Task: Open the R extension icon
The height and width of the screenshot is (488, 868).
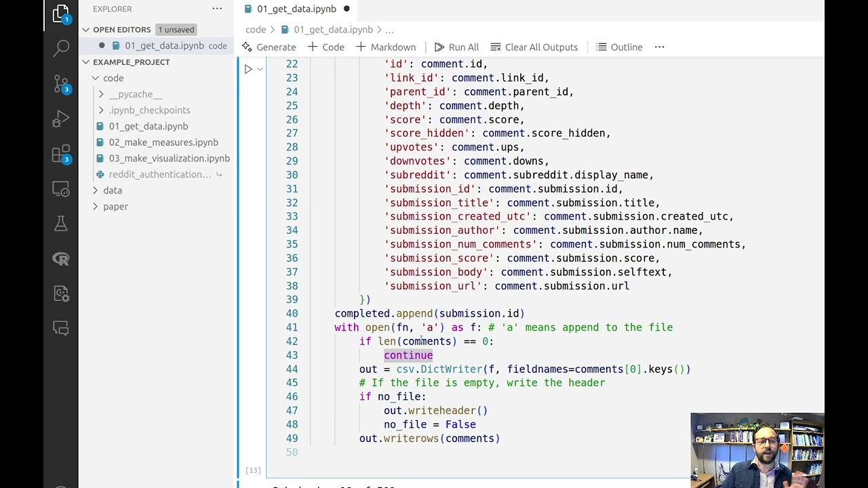Action: [x=61, y=259]
